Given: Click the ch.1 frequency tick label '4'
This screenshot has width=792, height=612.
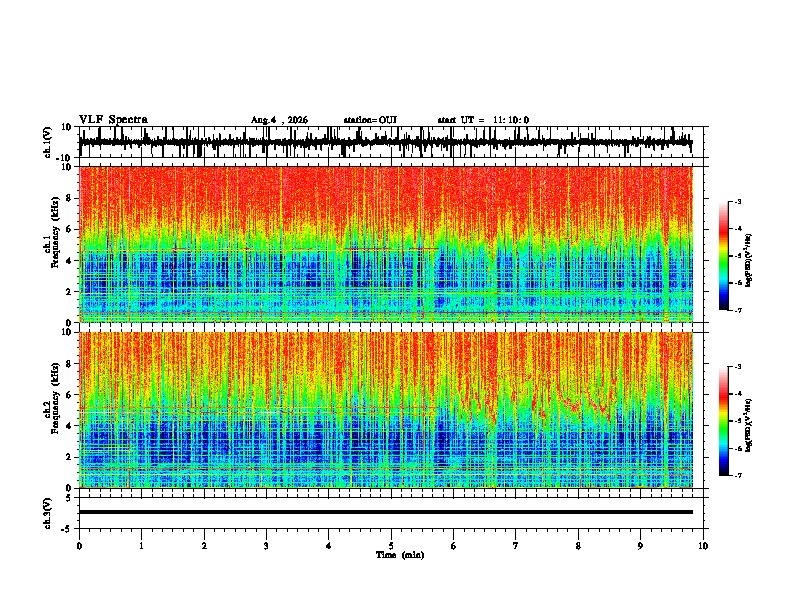Looking at the screenshot, I should click(x=69, y=261).
